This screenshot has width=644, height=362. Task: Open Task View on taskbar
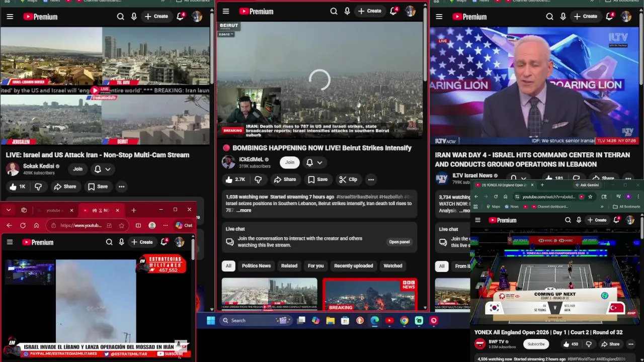pyautogui.click(x=301, y=320)
